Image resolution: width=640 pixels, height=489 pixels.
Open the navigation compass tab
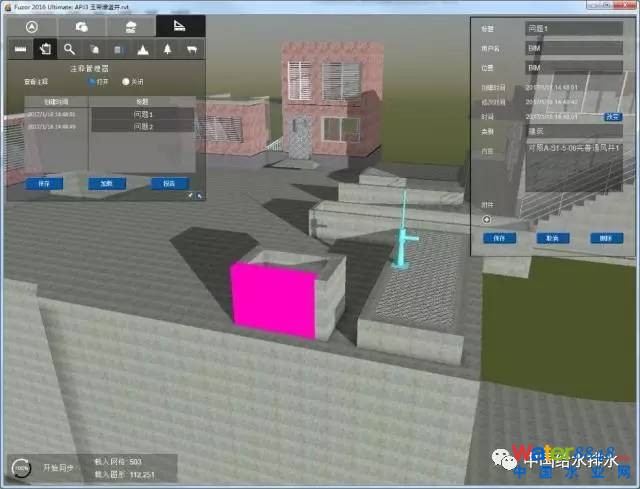[x=31, y=25]
